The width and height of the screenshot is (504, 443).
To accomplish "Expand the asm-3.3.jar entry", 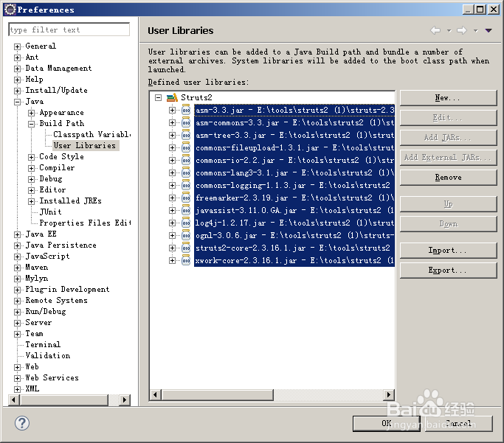I will pyautogui.click(x=172, y=110).
